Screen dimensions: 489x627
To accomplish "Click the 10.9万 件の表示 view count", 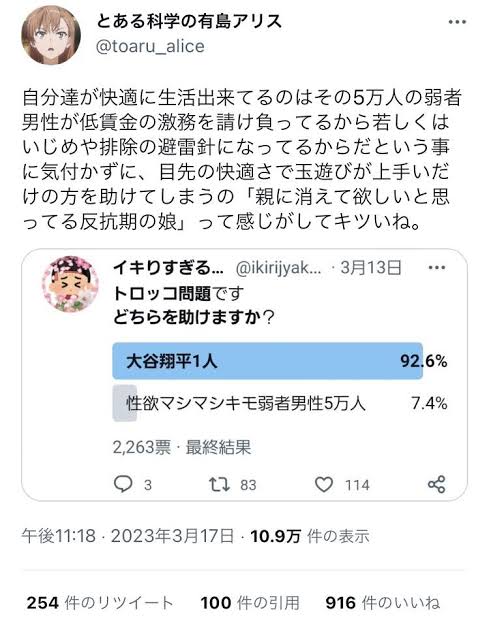I will (x=310, y=536).
